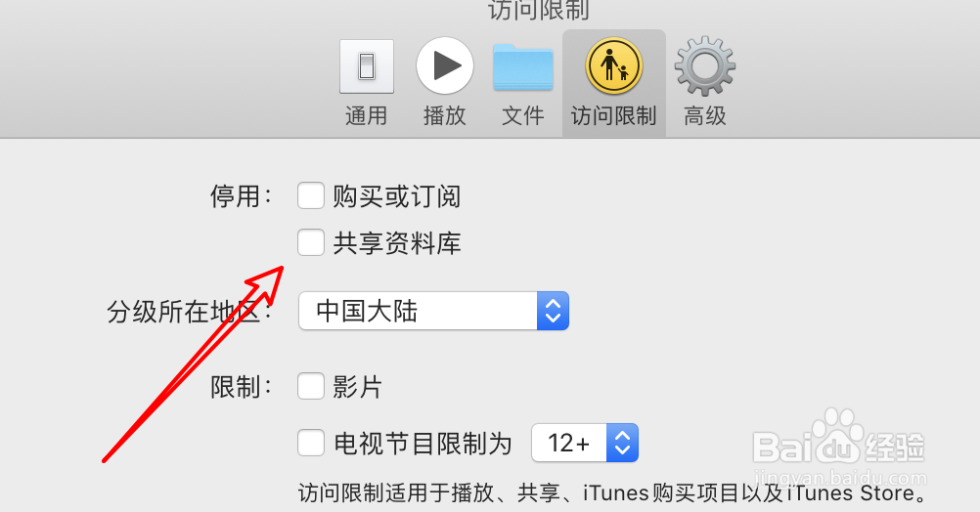The width and height of the screenshot is (980, 512).
Task: Open the 中国大陆 region dropdown
Action: tap(433, 311)
